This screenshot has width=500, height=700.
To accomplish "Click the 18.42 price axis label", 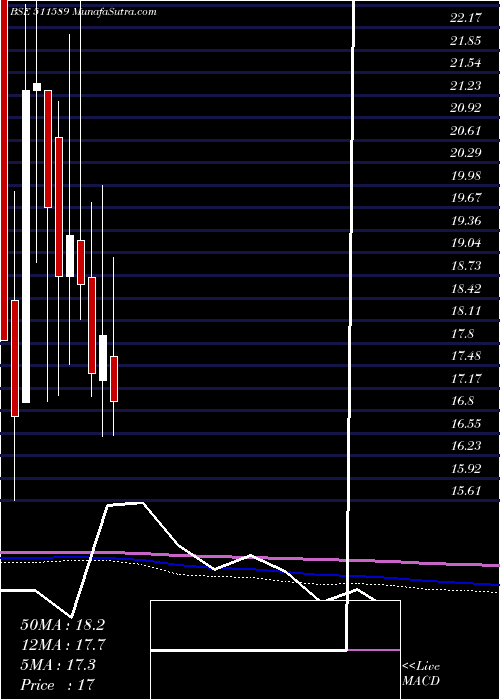I will click(x=466, y=288).
